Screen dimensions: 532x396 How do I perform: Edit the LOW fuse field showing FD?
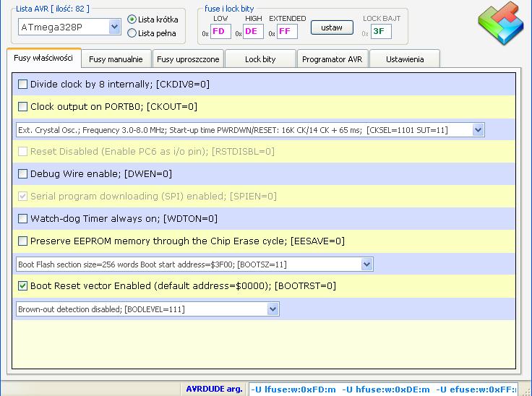point(220,32)
